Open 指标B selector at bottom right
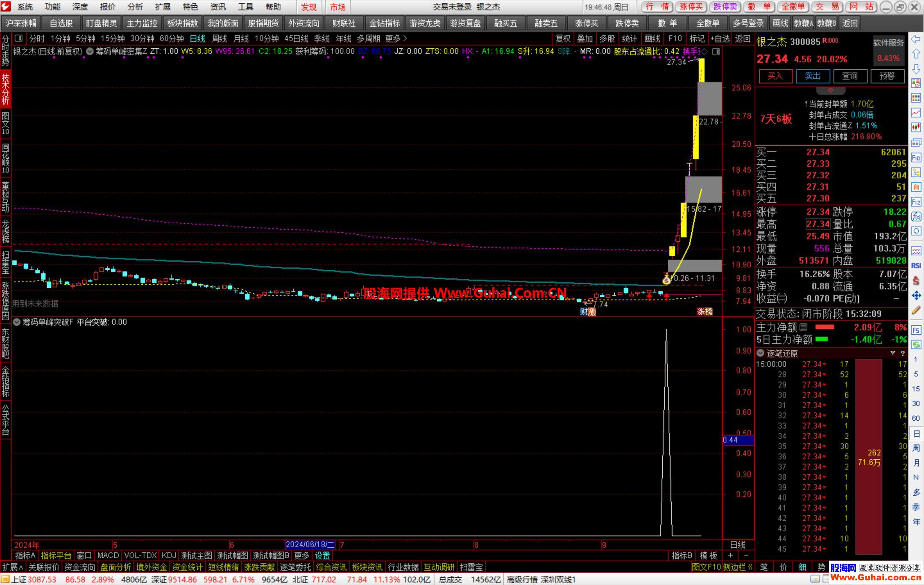924x585 pixels. click(x=682, y=555)
